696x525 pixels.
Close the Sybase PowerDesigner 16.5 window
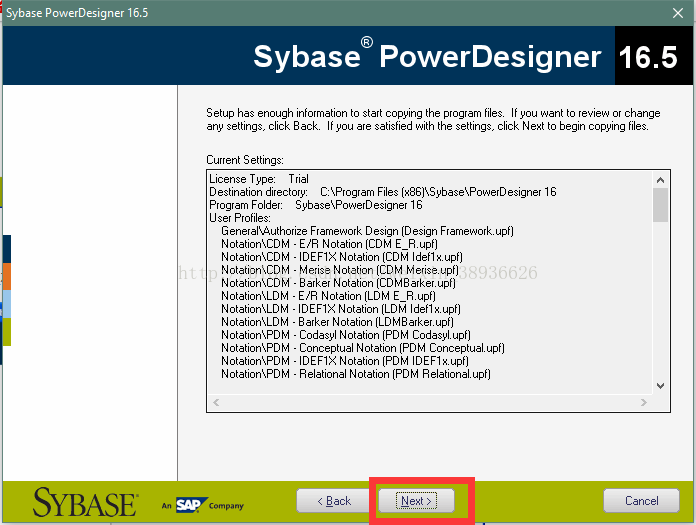point(678,13)
